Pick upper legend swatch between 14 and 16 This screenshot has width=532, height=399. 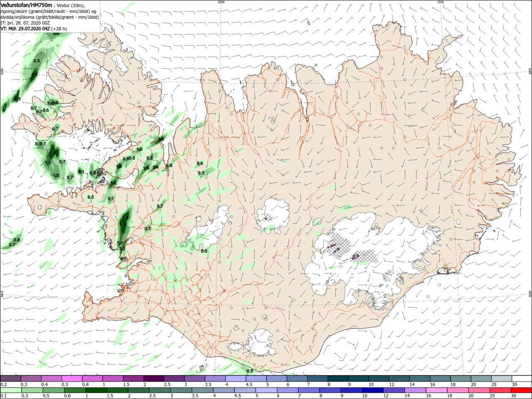tap(420, 378)
